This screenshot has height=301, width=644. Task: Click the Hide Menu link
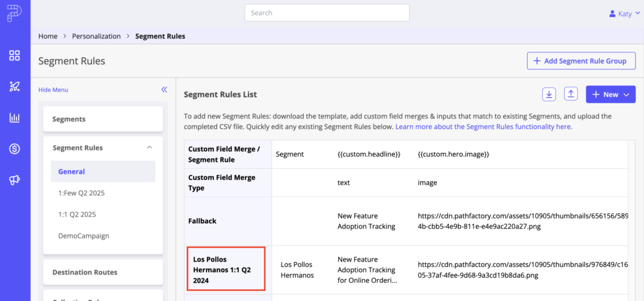tap(53, 89)
